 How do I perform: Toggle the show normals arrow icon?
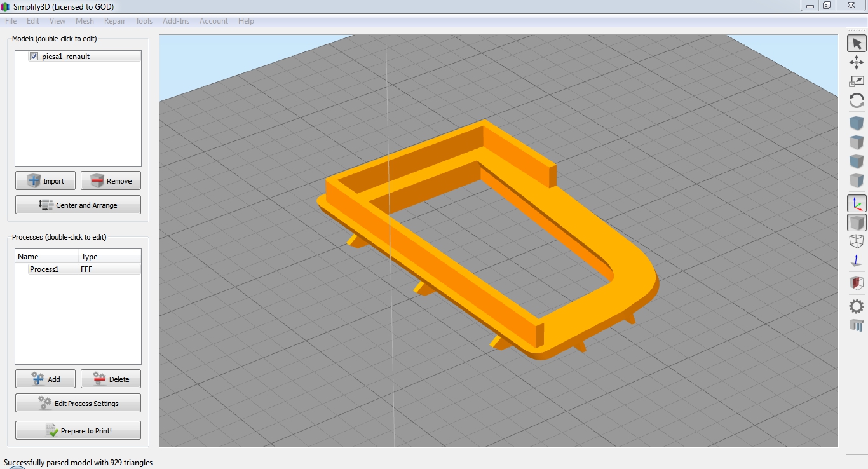click(x=857, y=261)
